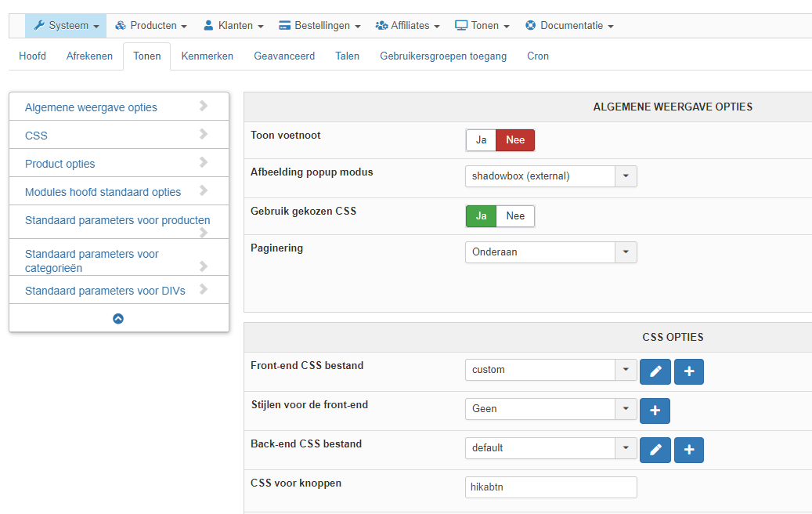Click the group icon beside Affiliates

(381, 25)
